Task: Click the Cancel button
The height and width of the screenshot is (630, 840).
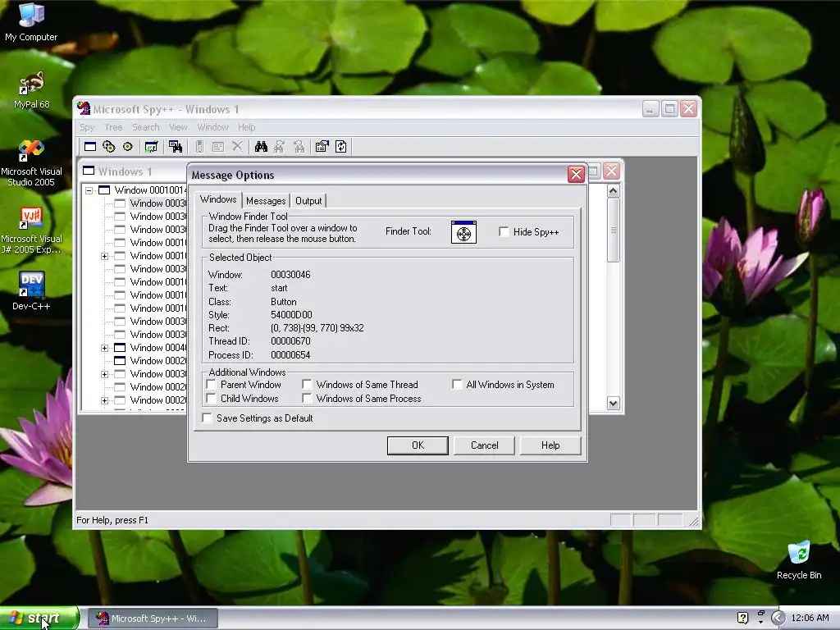Action: (x=484, y=445)
